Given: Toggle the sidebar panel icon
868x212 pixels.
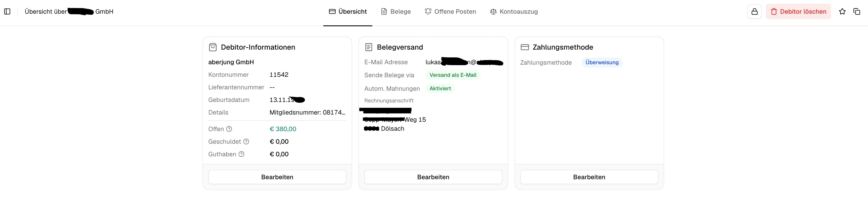Looking at the screenshot, I should pos(7,11).
